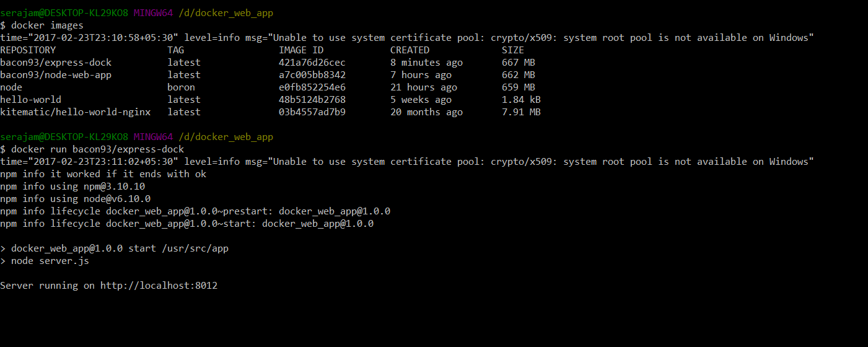Click 'npm info it worked if it ends with ok'
The image size is (868, 347).
coord(103,174)
